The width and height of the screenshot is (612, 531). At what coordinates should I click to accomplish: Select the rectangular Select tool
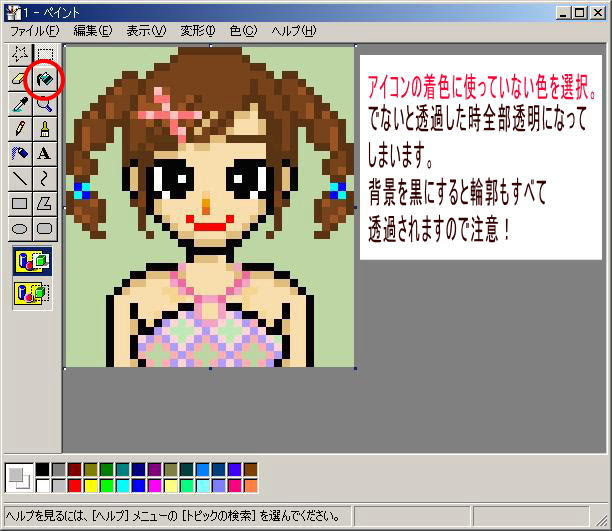(45, 54)
